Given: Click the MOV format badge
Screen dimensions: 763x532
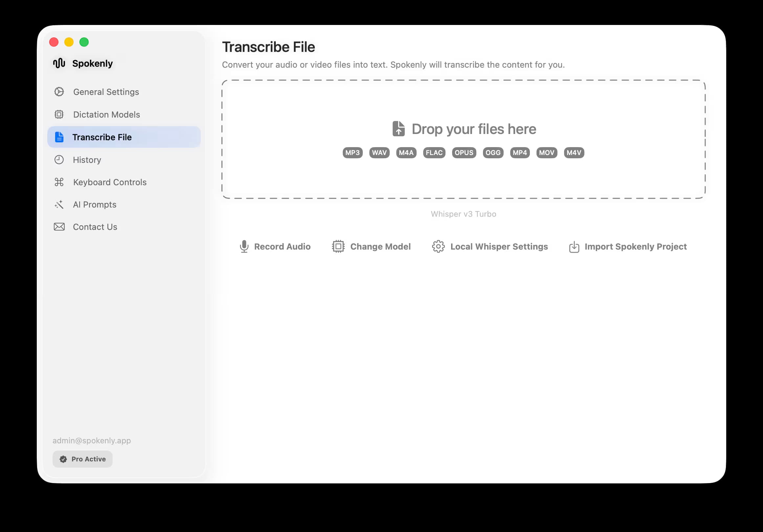Looking at the screenshot, I should point(547,153).
